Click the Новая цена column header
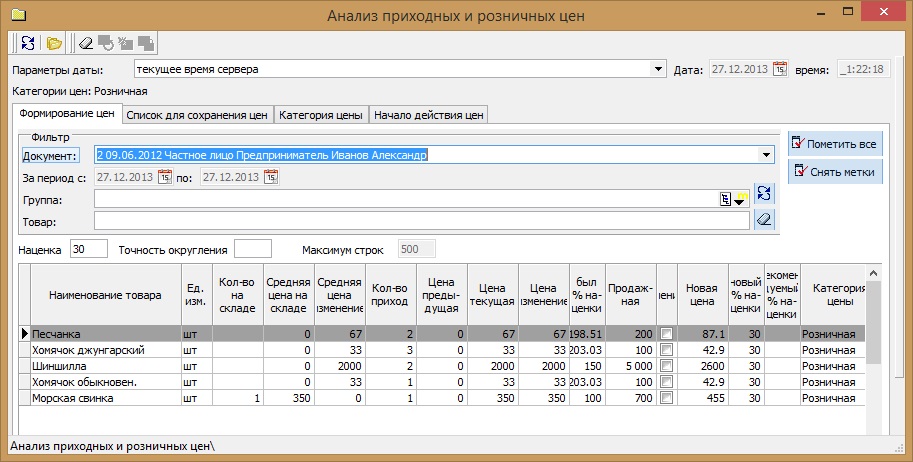 702,295
